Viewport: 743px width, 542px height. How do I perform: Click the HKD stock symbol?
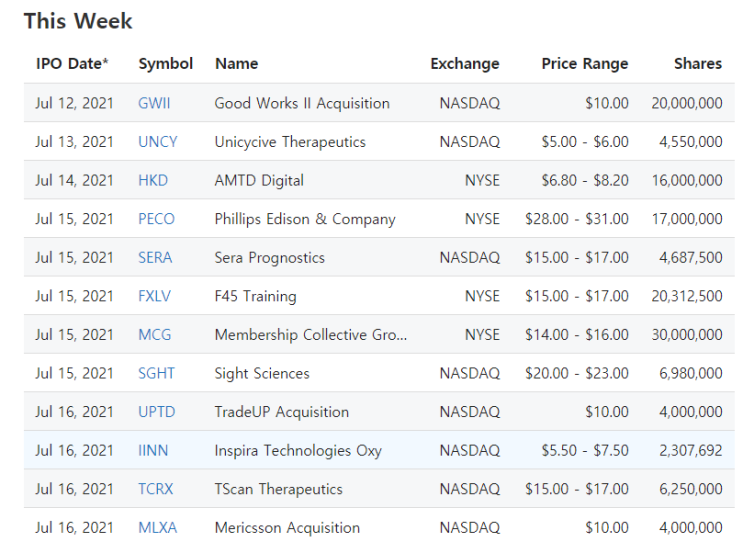[153, 181]
